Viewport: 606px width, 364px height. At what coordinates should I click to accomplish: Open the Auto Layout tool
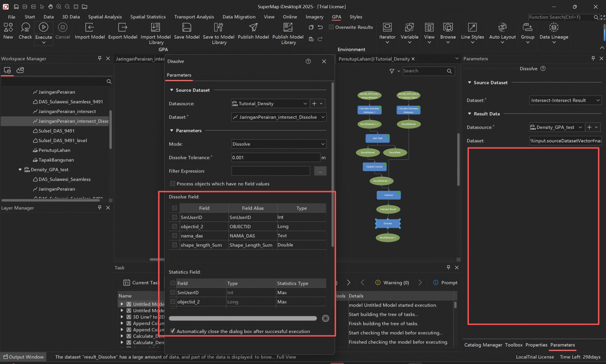(502, 27)
